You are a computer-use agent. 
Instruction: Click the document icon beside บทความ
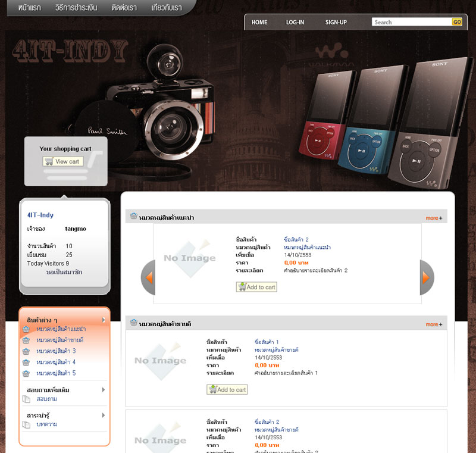click(26, 425)
